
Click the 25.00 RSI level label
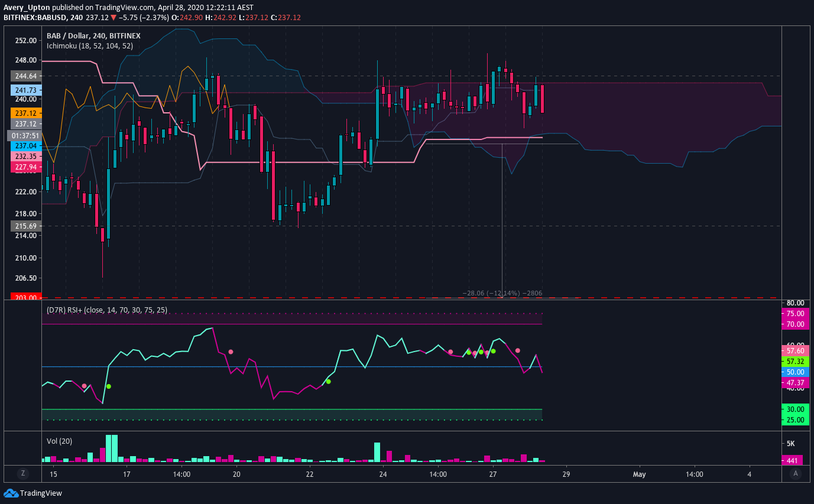(x=795, y=420)
